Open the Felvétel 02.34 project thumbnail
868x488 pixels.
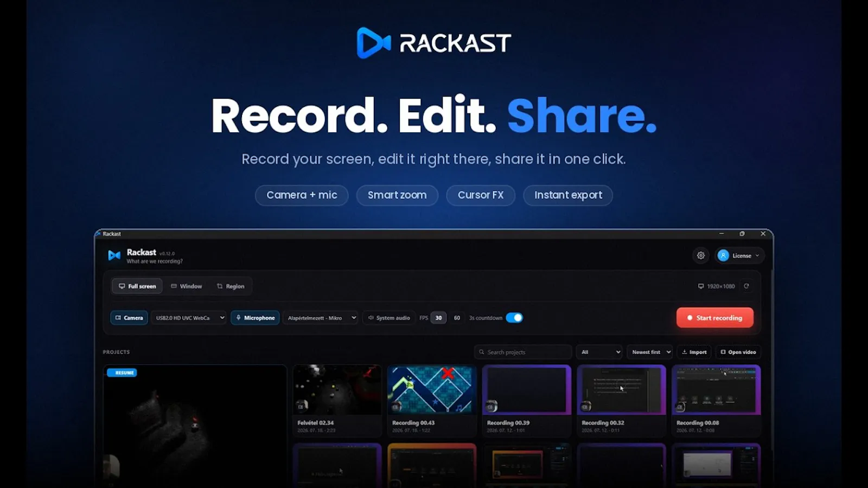click(337, 390)
